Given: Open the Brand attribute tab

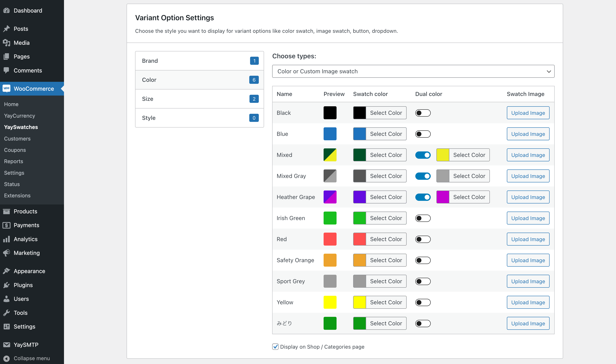Looking at the screenshot, I should (x=199, y=61).
